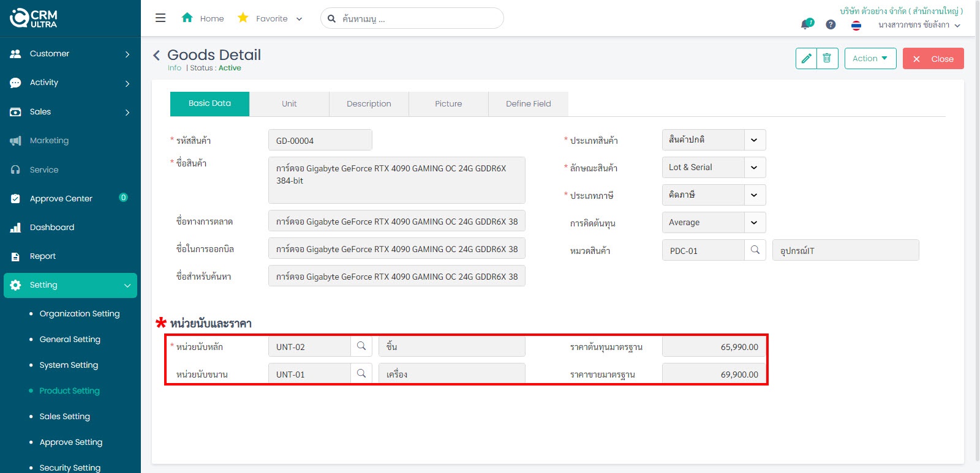Screen dimensions: 980x473
Task: Click the Thai flag language icon
Action: pyautogui.click(x=856, y=25)
